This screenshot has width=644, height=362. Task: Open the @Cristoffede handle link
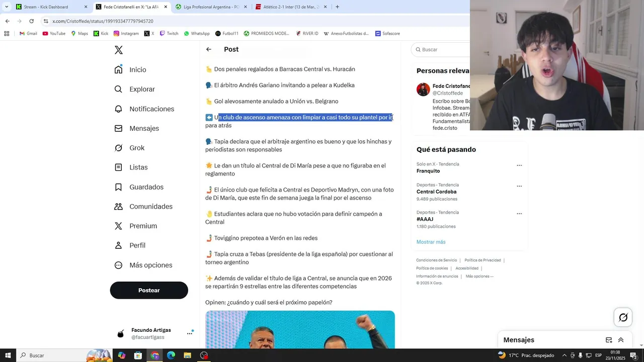point(448,93)
